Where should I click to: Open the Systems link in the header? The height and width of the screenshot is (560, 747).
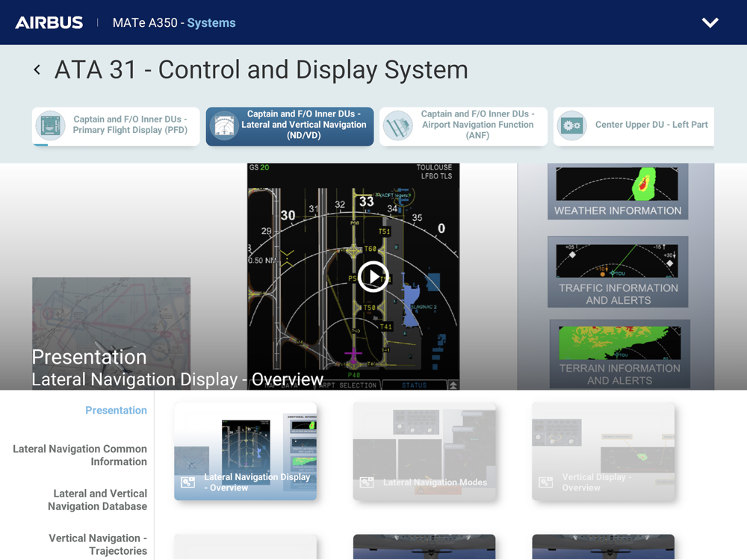pos(211,23)
